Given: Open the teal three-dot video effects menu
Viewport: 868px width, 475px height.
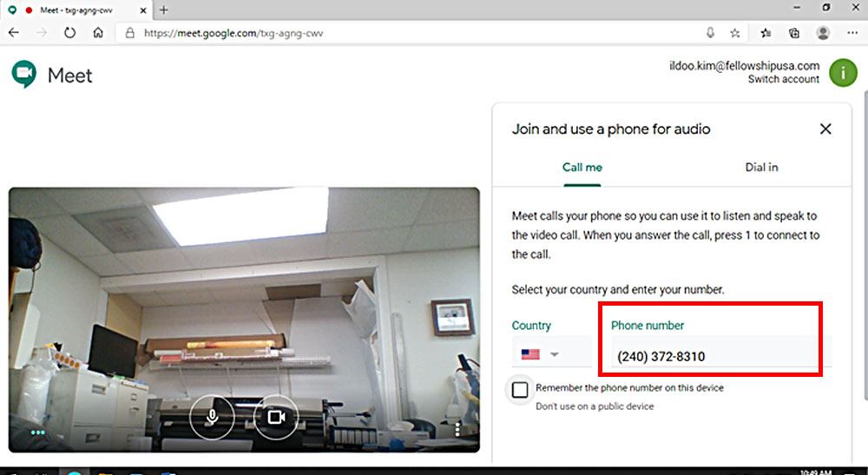Looking at the screenshot, I should [37, 432].
